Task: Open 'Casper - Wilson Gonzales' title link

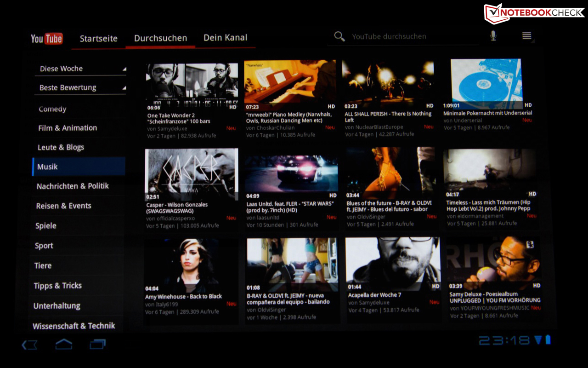Action: 177,208
